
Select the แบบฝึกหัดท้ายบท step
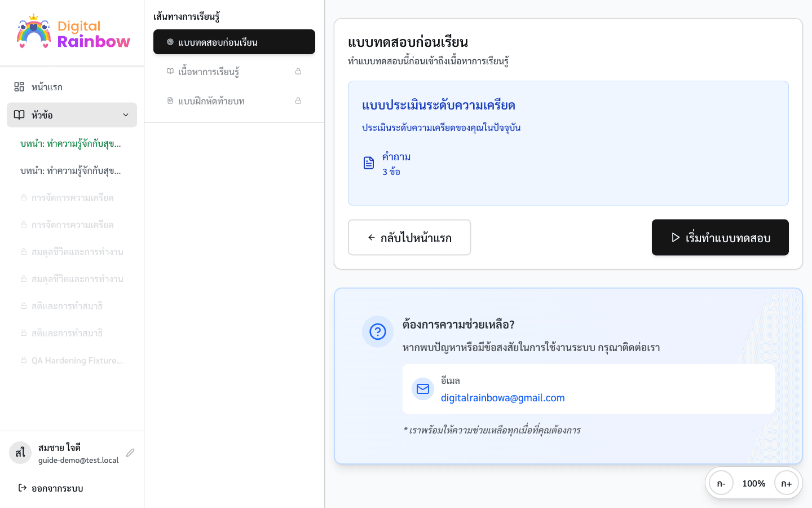pyautogui.click(x=234, y=100)
